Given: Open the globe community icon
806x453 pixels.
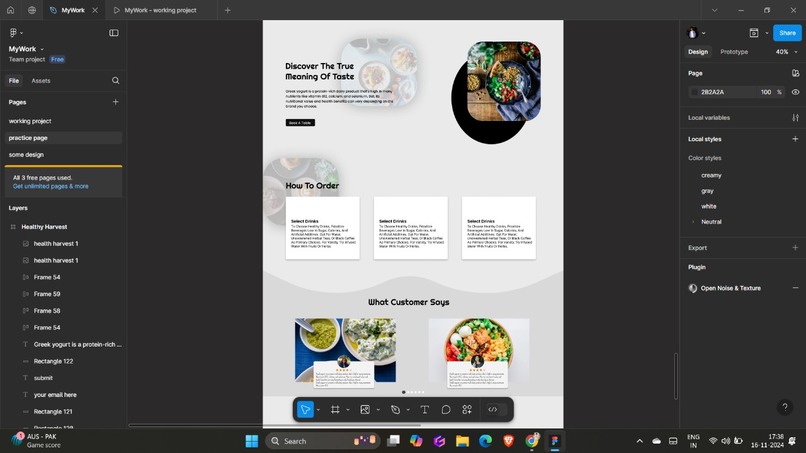Looking at the screenshot, I should pos(31,10).
